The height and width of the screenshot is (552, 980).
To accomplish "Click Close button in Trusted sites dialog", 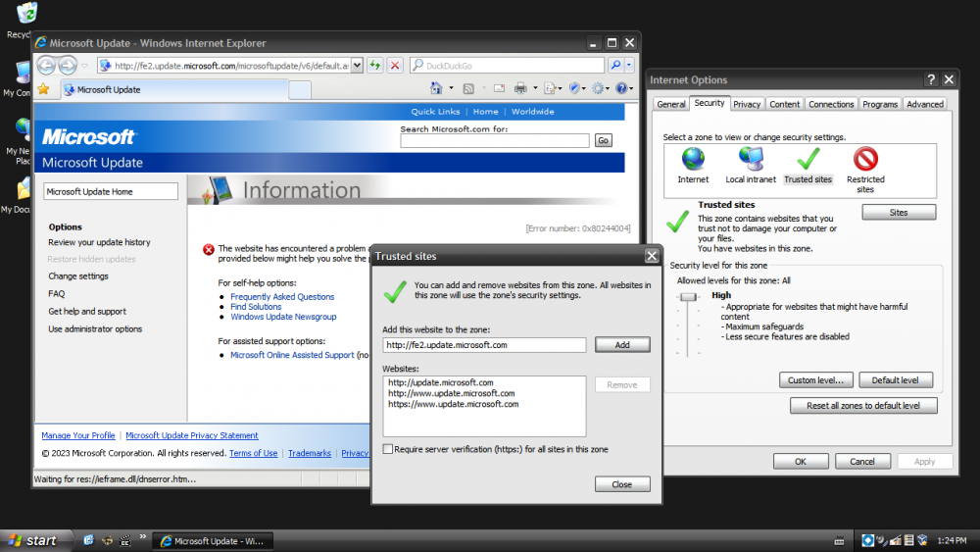I will pyautogui.click(x=622, y=484).
